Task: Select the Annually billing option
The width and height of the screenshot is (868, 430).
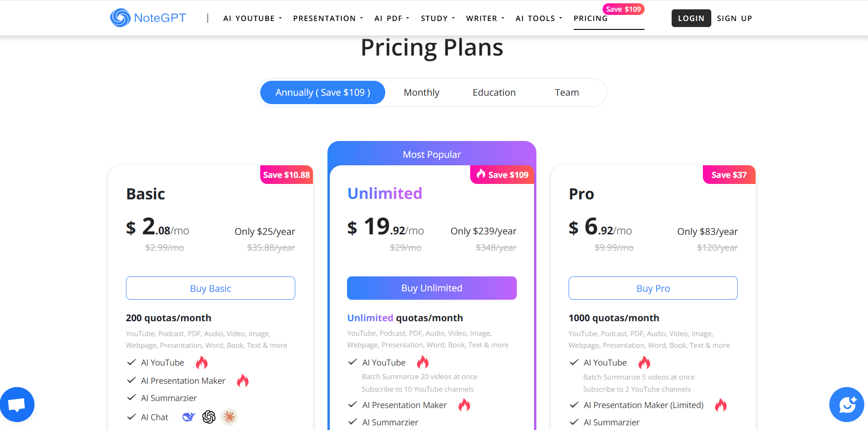Action: click(323, 92)
